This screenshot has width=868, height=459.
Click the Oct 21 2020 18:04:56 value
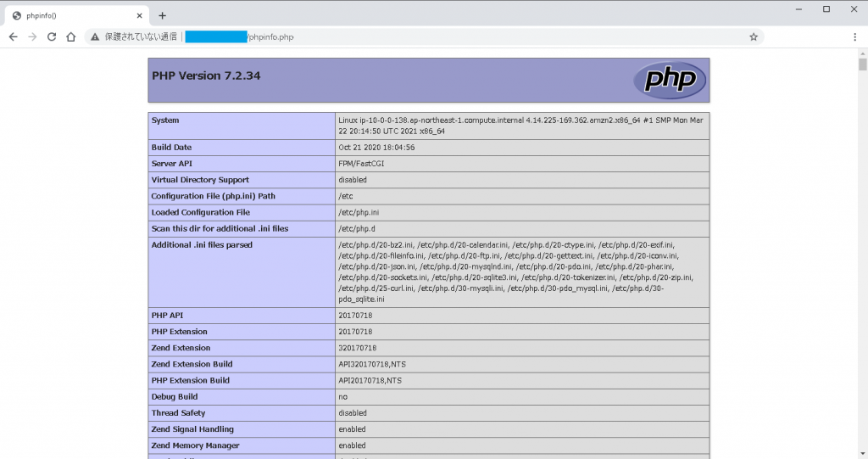click(376, 148)
